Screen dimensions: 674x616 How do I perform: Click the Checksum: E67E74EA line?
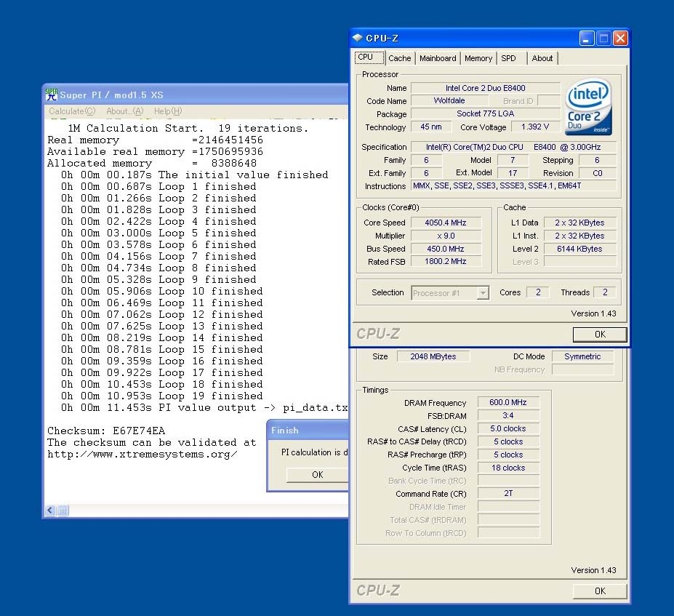[x=106, y=431]
